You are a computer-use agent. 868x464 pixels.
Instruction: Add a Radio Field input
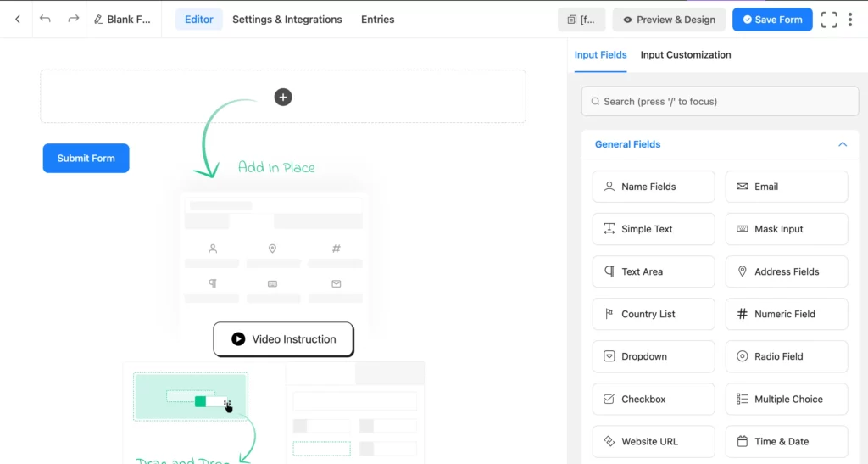(x=786, y=356)
